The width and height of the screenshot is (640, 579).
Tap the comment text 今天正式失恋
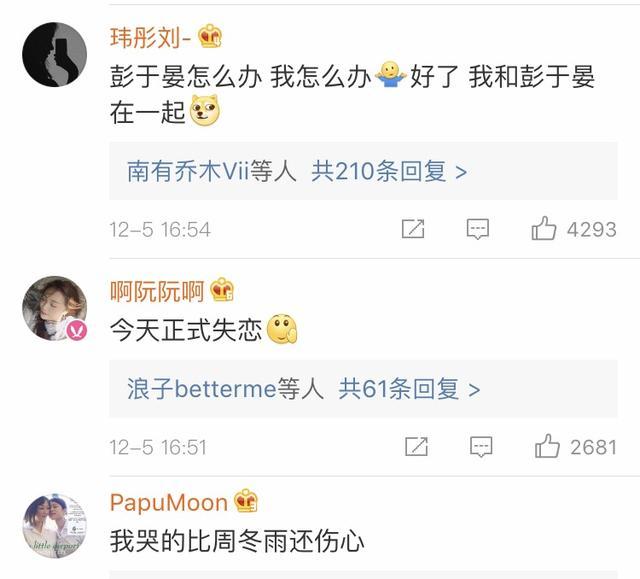click(x=186, y=329)
